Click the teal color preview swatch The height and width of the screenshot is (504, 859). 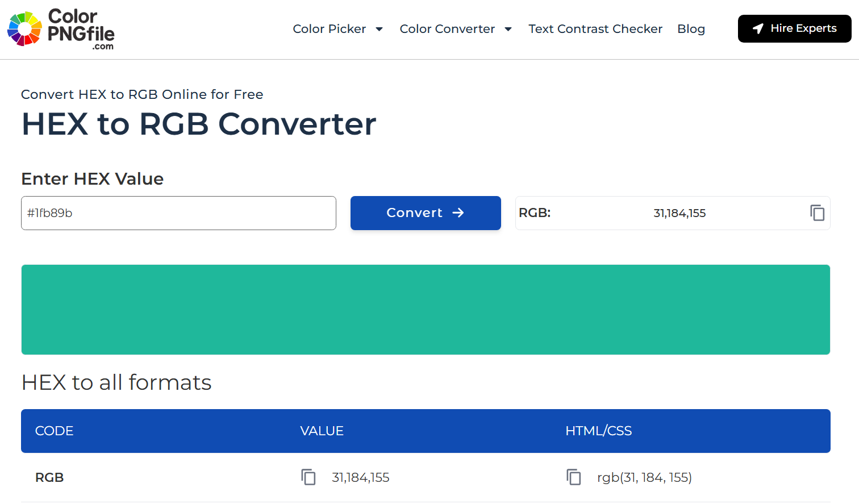(x=426, y=310)
